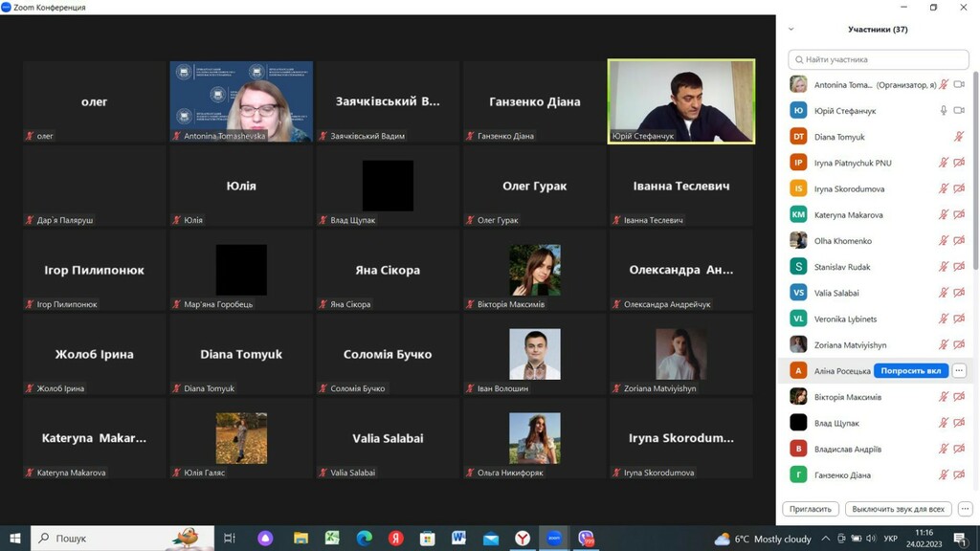Image resolution: width=980 pixels, height=551 pixels.
Task: Click muted mic icon beside Iryna Piatnychuk PNU
Action: tap(944, 163)
